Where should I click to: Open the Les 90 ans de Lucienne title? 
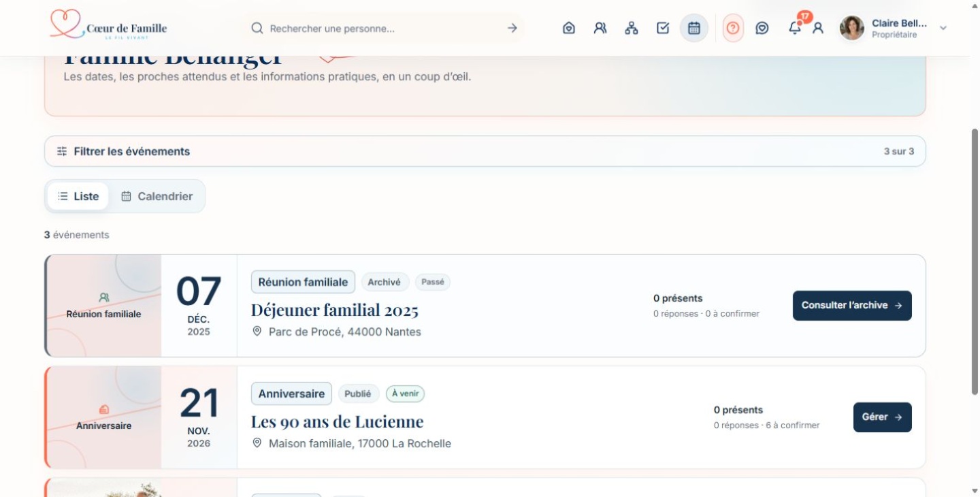point(338,421)
